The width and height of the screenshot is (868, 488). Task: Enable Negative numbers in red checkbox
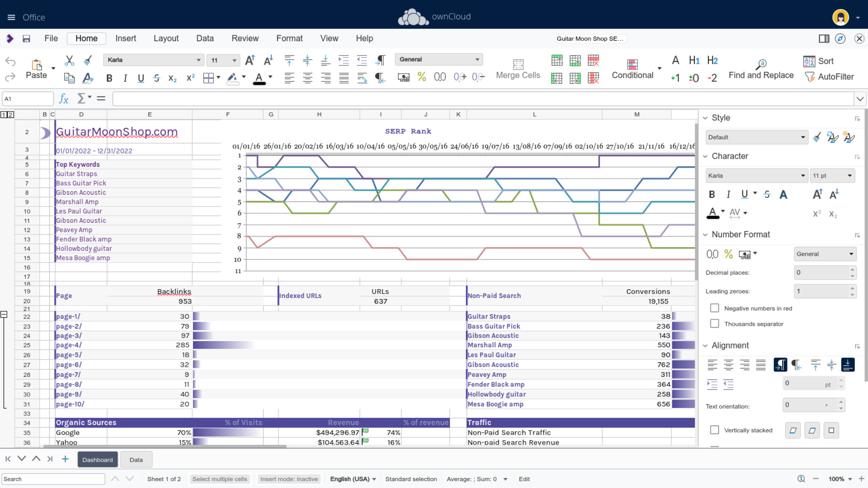point(714,308)
